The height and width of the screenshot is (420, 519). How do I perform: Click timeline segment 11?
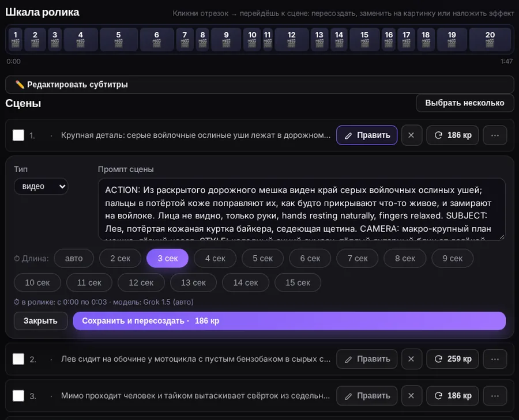coord(268,39)
